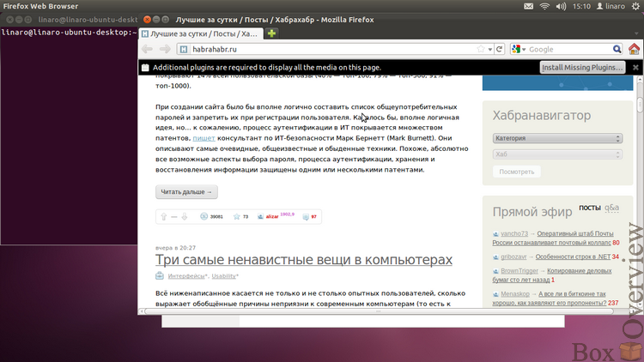Open post Три самые ненавистные вещи в компьютерах
Viewport: 644px width, 362px height.
tap(304, 260)
